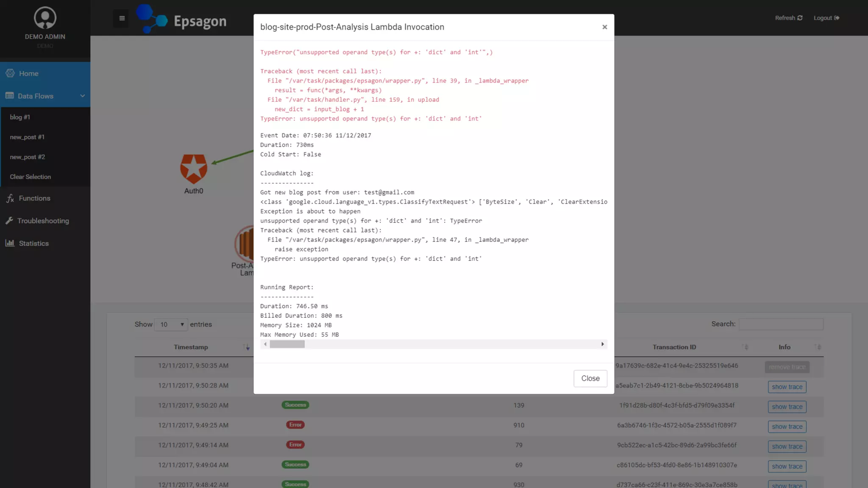
Task: Select the blog #1 data flow
Action: (x=20, y=117)
